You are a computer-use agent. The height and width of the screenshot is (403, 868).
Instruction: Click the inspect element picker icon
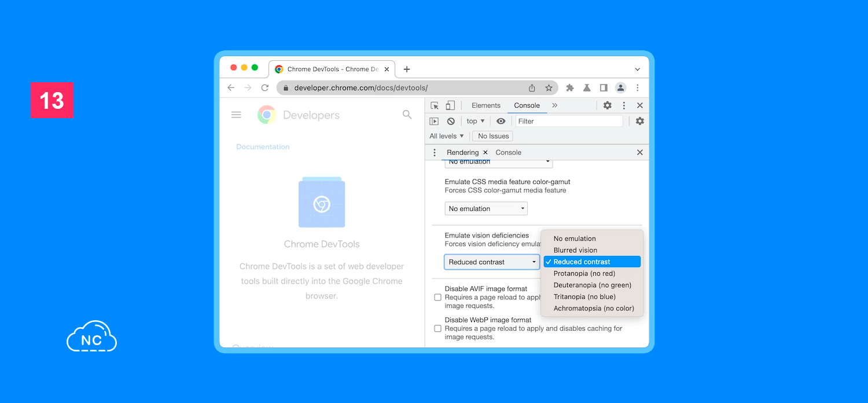(435, 105)
